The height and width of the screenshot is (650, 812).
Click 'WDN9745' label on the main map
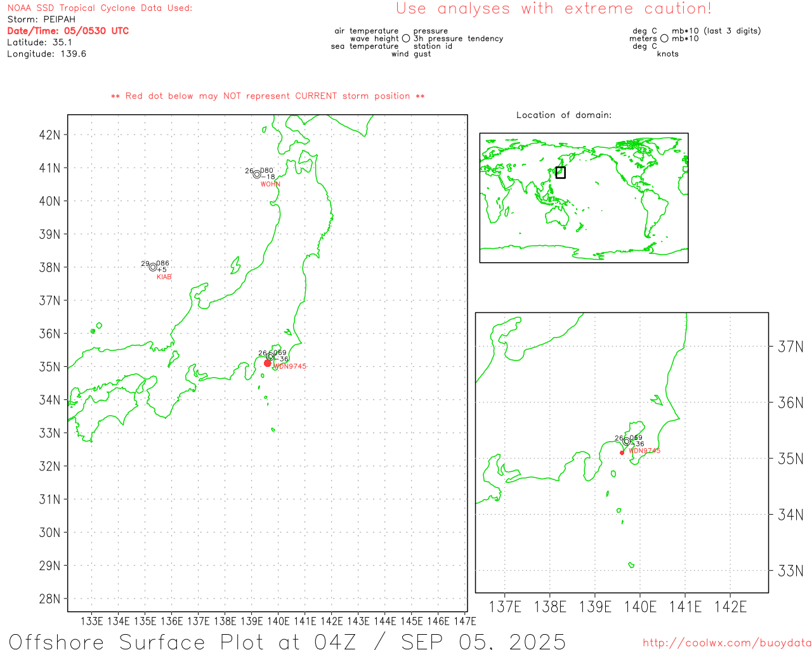tap(290, 366)
